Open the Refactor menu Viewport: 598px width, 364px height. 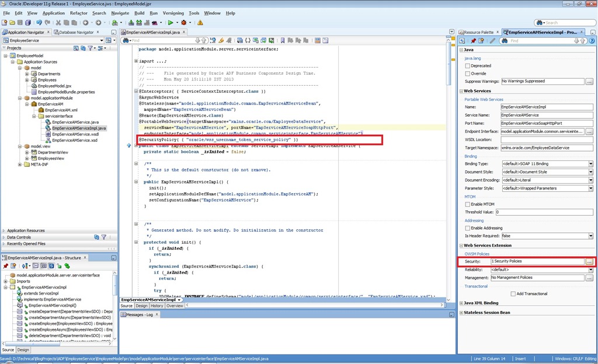[79, 13]
